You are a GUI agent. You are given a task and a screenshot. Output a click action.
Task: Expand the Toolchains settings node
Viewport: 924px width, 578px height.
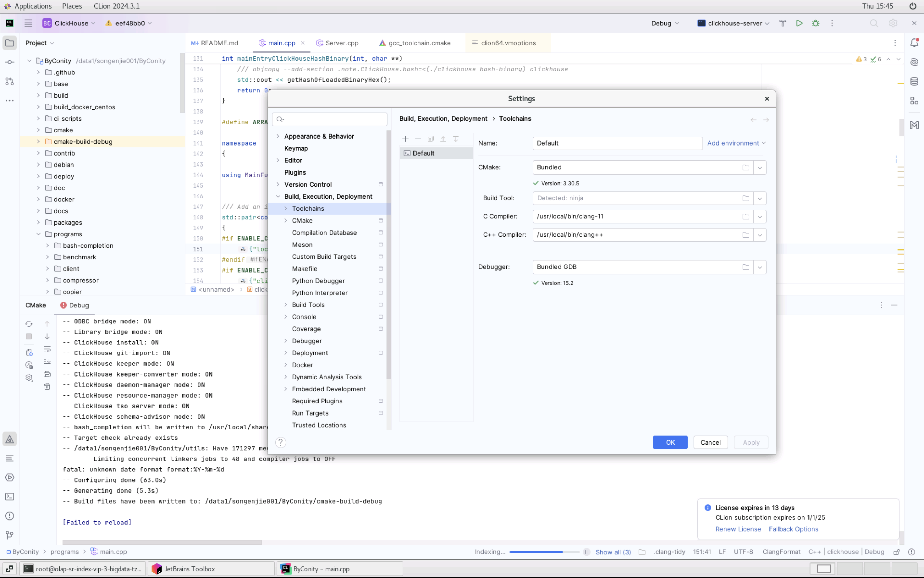tap(286, 209)
